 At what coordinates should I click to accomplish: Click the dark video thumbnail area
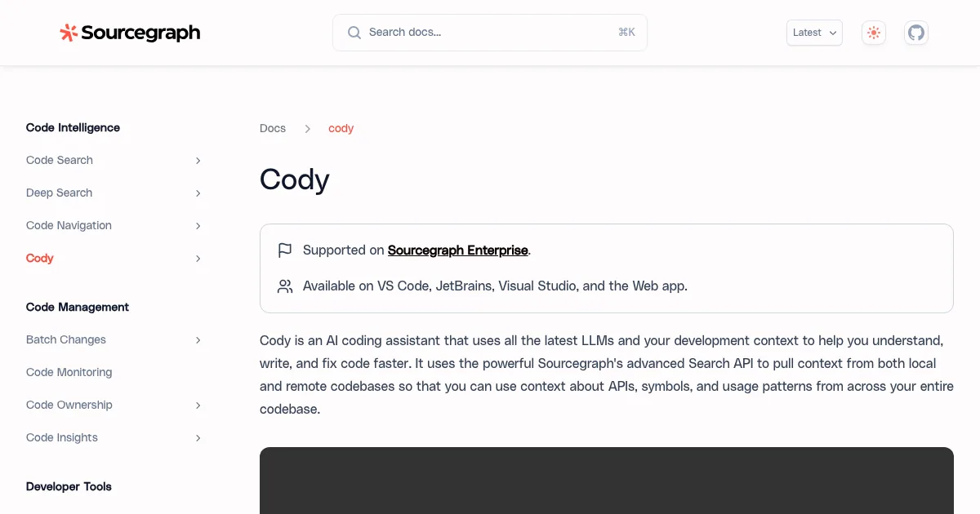pyautogui.click(x=606, y=481)
